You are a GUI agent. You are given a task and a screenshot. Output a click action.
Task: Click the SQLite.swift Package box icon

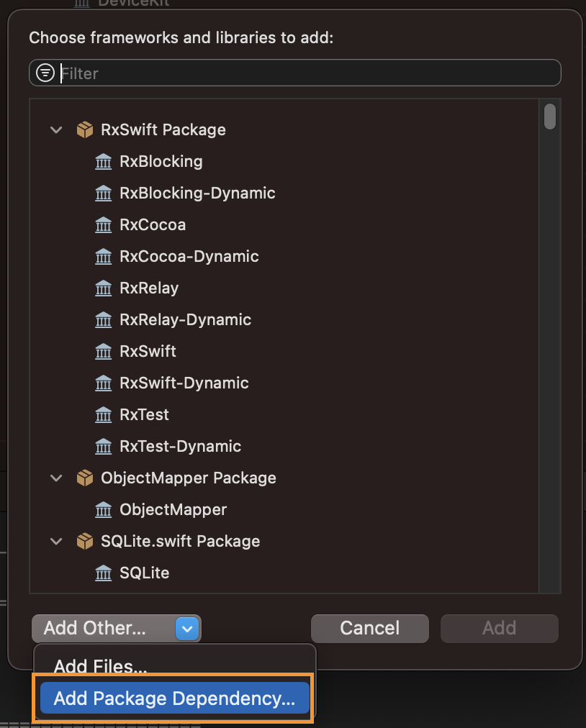pyautogui.click(x=84, y=542)
